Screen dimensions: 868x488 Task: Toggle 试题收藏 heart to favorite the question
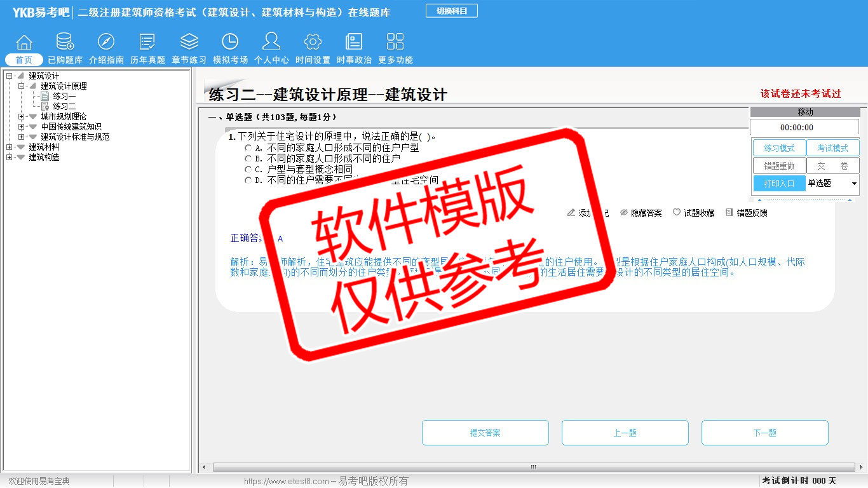tap(677, 212)
